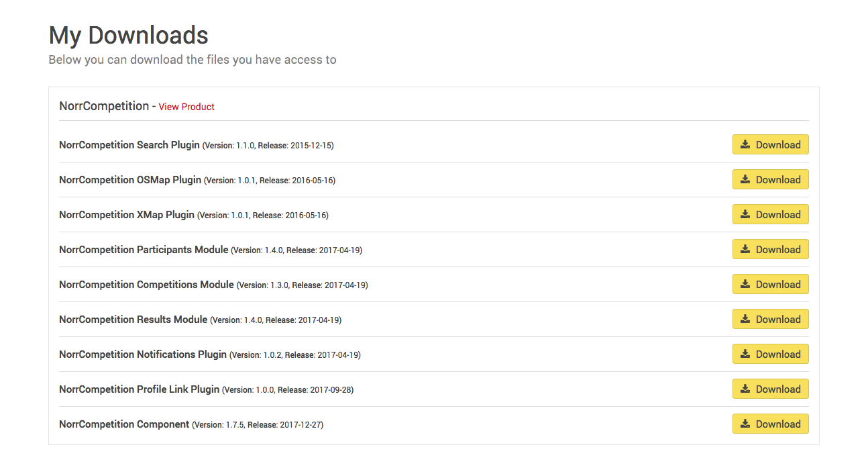Select the NorrCompetition Notifications Plugin title
The image size is (868, 476).
[143, 354]
